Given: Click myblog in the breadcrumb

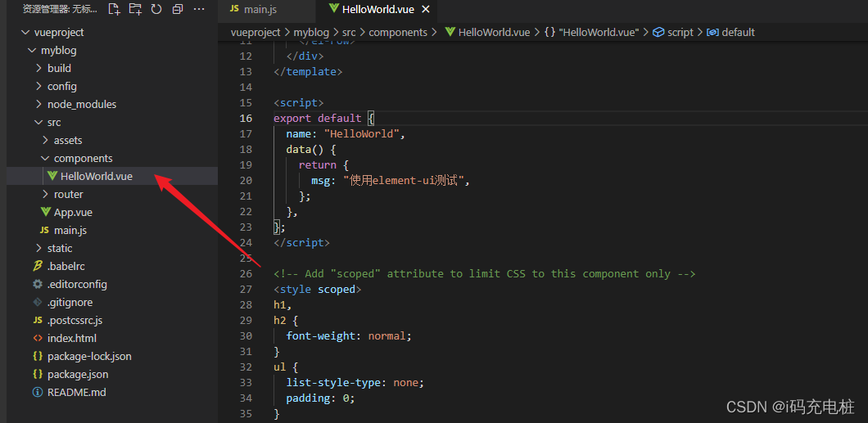Looking at the screenshot, I should (311, 32).
